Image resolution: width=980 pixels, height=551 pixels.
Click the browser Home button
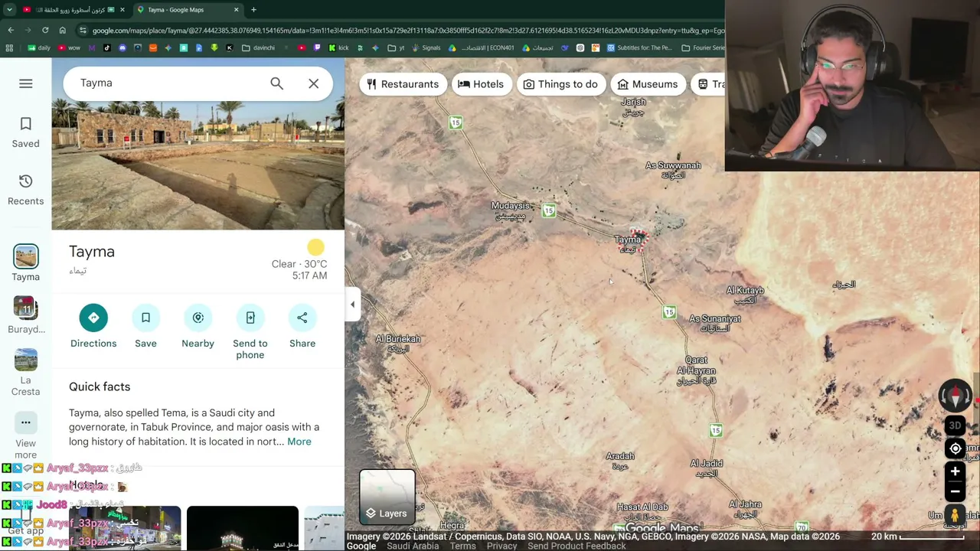click(63, 31)
